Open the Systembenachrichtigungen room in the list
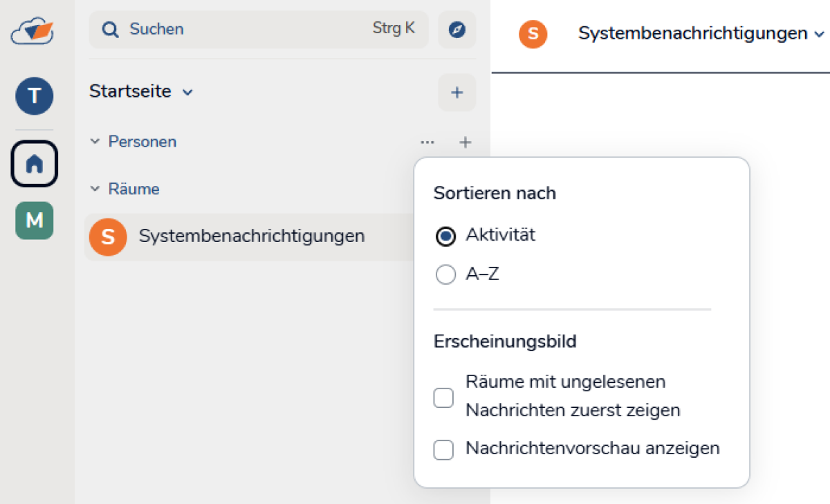 pos(251,236)
